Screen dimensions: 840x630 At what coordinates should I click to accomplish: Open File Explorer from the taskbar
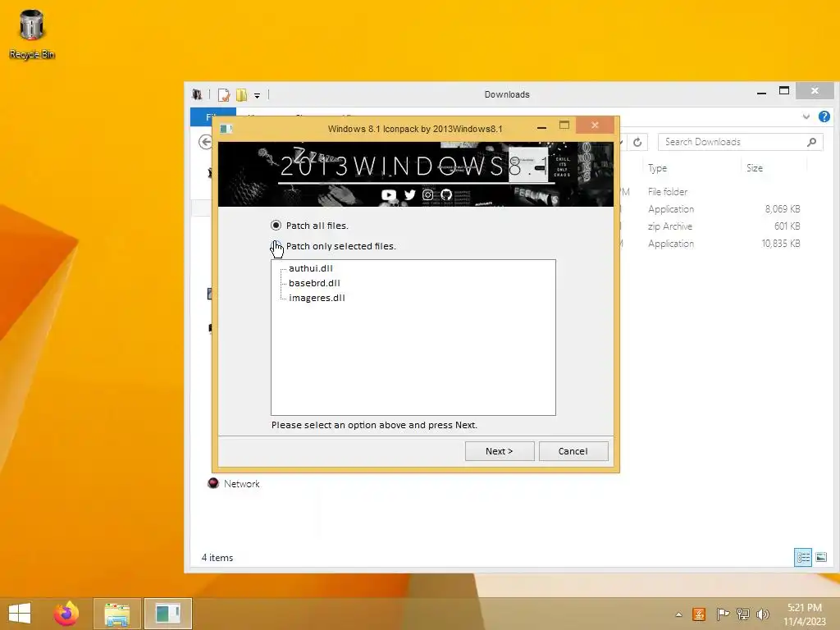pos(116,614)
